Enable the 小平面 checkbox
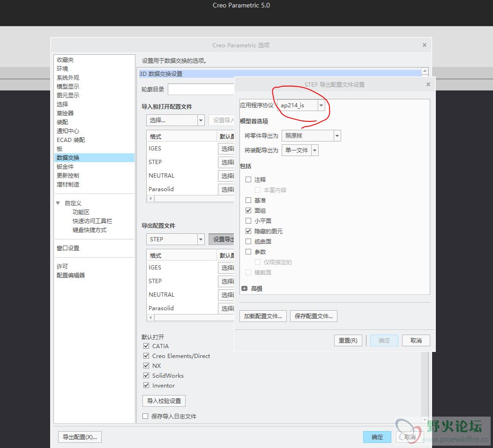 coord(248,221)
